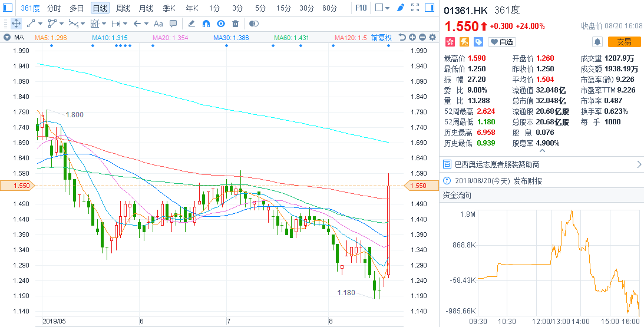Select the 季K quarterly chart tab
644x327 pixels.
pyautogui.click(x=169, y=8)
